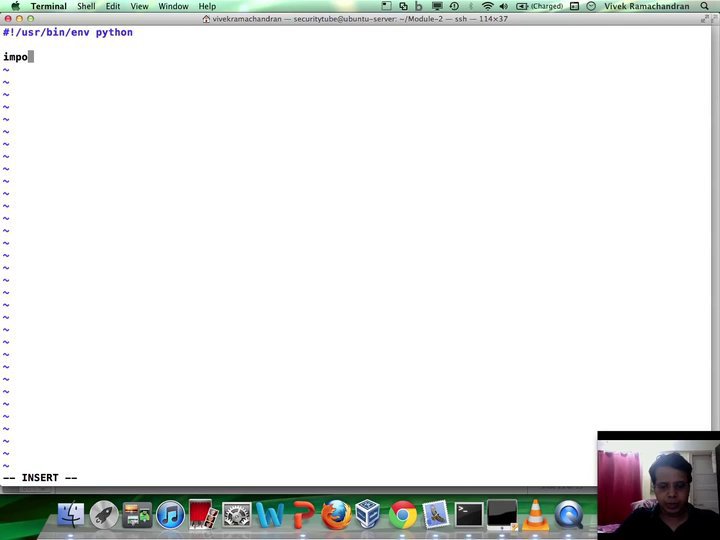Open the volume control in menu bar
Image resolution: width=720 pixels, height=540 pixels.
(504, 6)
